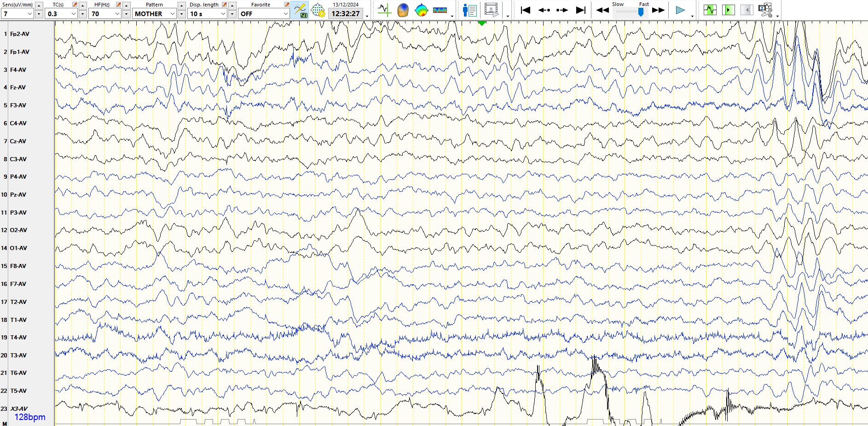Expand the arrow beside the configuration icon
This screenshot has width=868, height=426.
(x=777, y=16)
